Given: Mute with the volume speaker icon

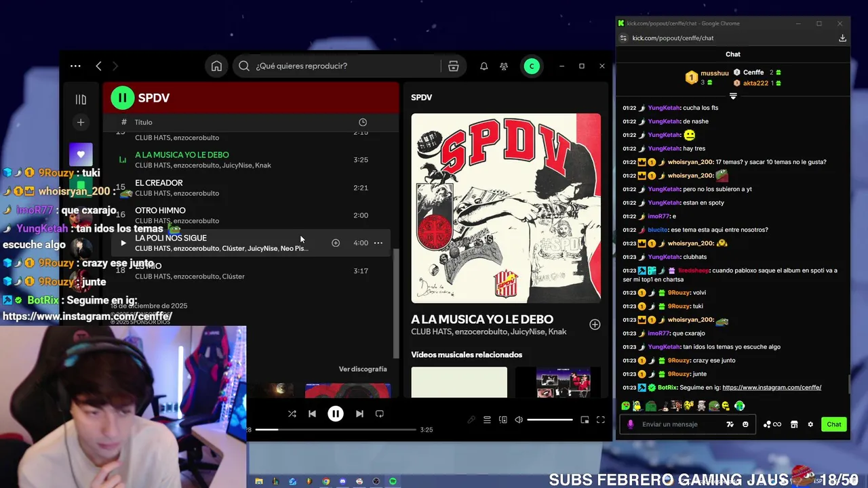Looking at the screenshot, I should [x=519, y=420].
